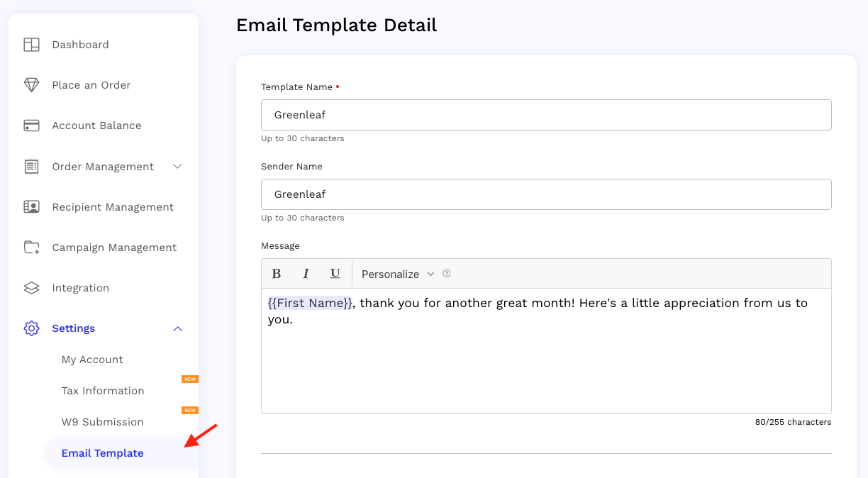The width and height of the screenshot is (868, 478).
Task: Click the NEW badge next to Tax Information
Action: [x=189, y=379]
